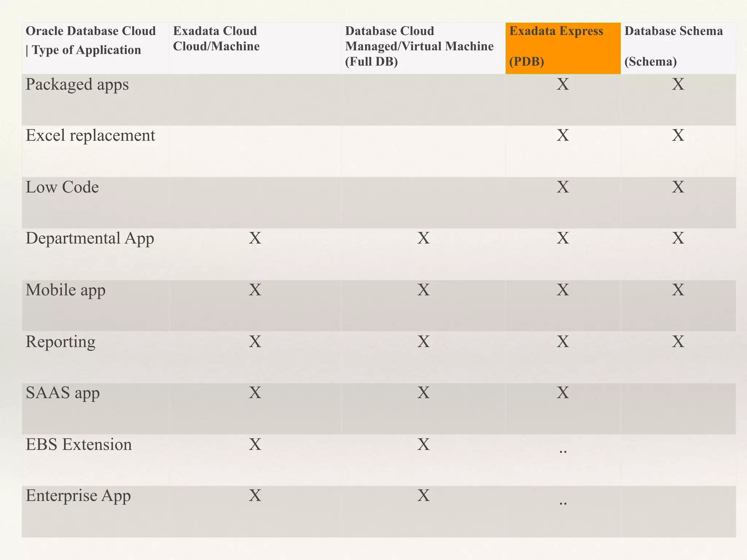
Task: Select the X for Reporting under Database Cloud
Action: tap(423, 342)
